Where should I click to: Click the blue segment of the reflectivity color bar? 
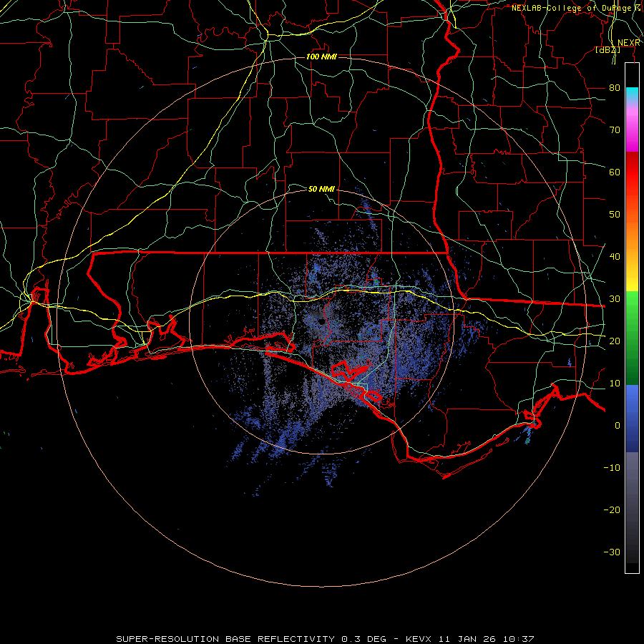[x=632, y=418]
